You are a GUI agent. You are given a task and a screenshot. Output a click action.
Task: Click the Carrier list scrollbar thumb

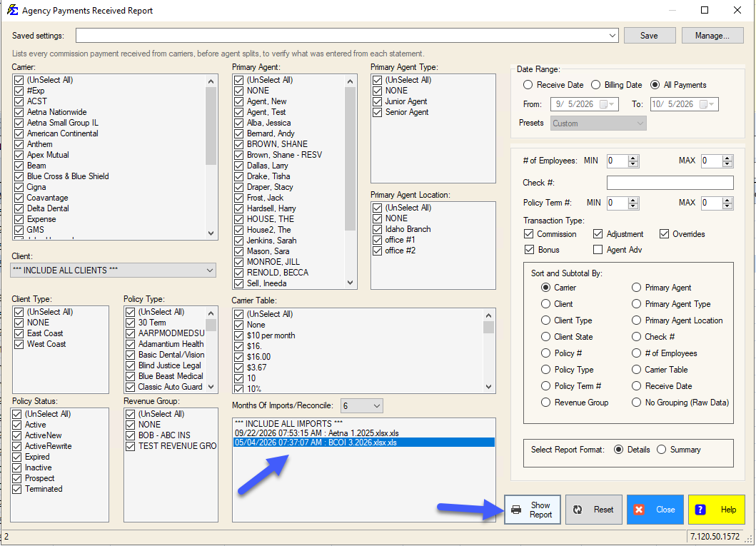(211, 126)
